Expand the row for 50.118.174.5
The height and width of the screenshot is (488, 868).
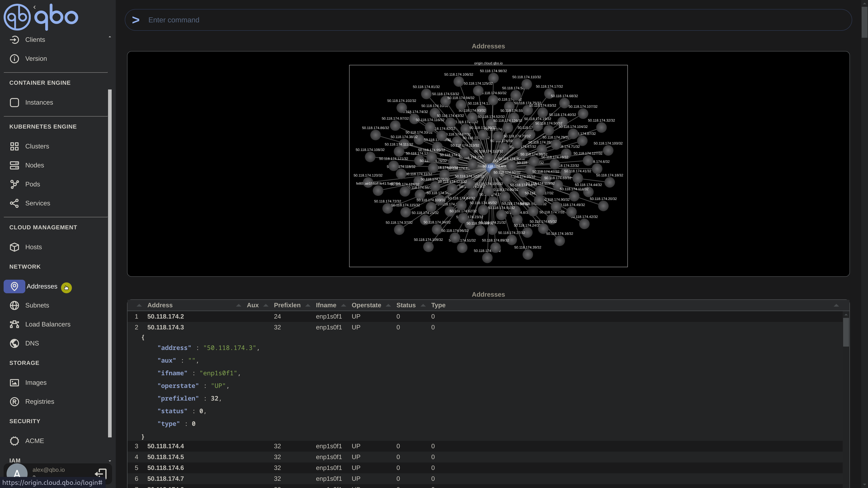(485, 457)
